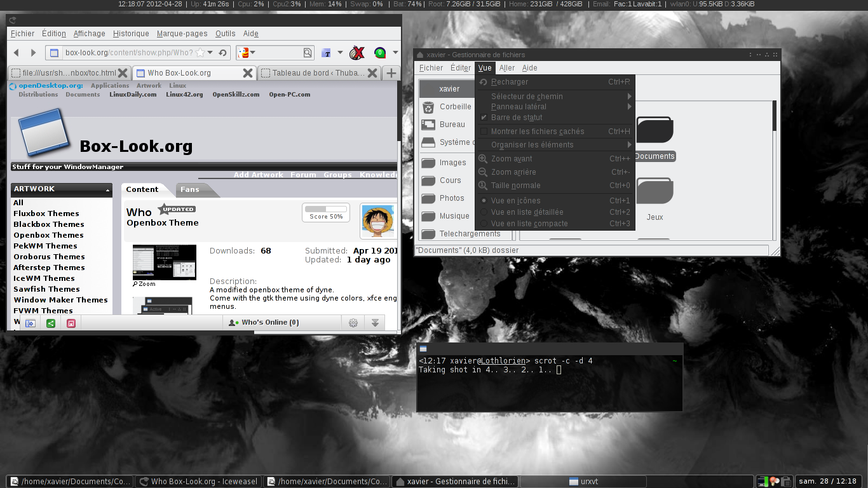This screenshot has width=868, height=488.
Task: Select Corbeille trash icon in file manager sidebar
Action: tap(428, 107)
